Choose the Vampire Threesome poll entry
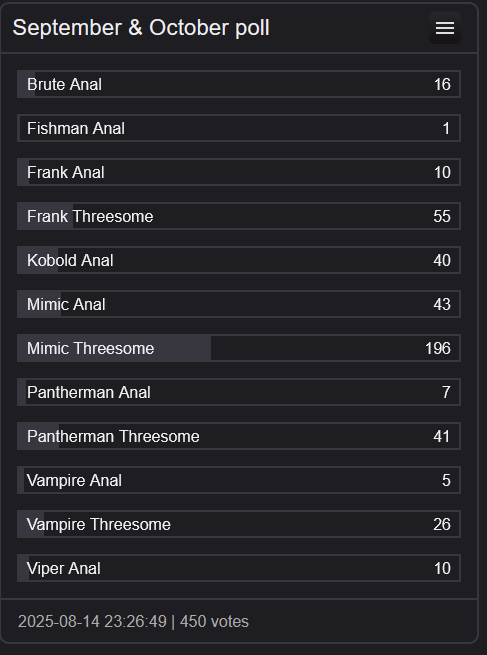Screen dimensions: 487x655 [239, 524]
